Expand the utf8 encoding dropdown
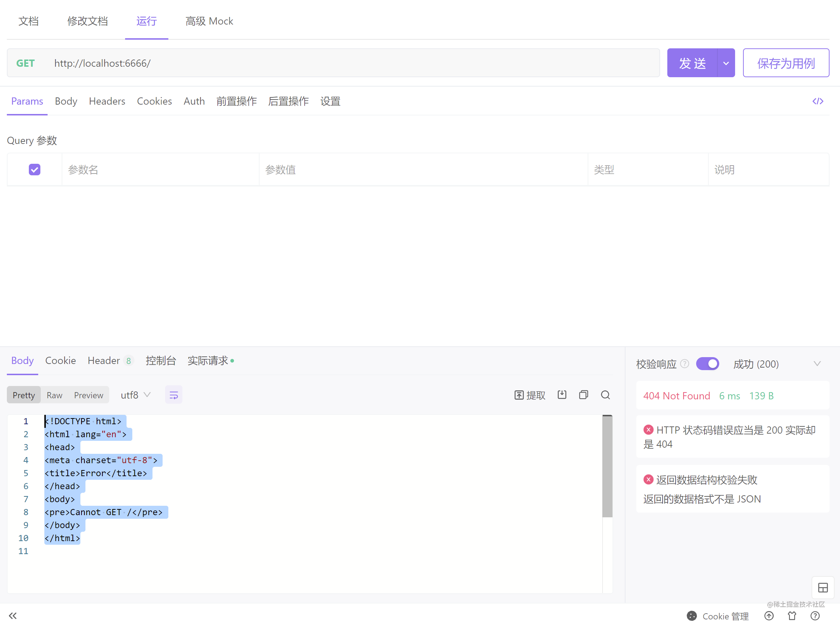Viewport: 840px width, 623px height. click(136, 395)
